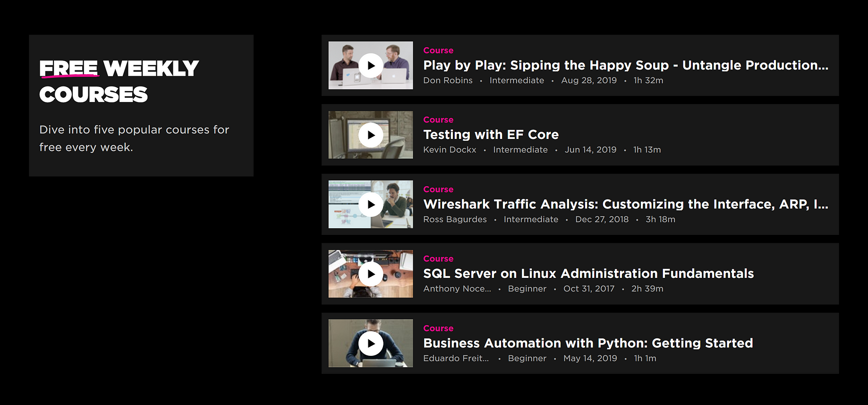Open 'Business Automation with Python: Getting Started' title

(x=588, y=343)
